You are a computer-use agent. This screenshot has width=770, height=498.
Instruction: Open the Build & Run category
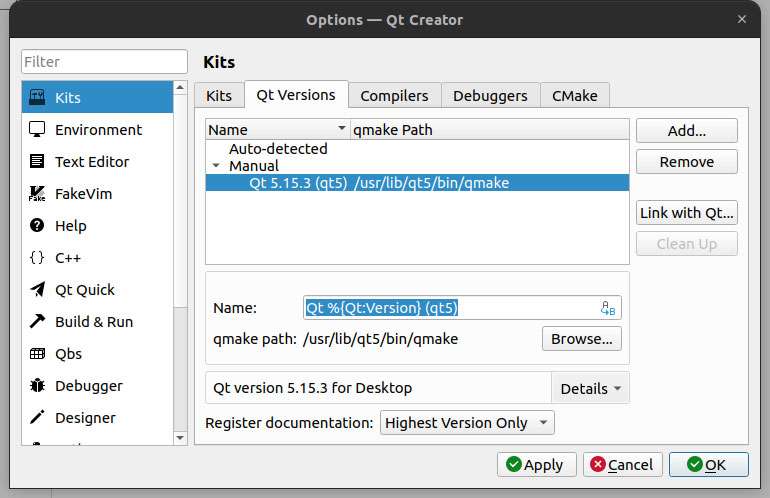click(x=93, y=322)
